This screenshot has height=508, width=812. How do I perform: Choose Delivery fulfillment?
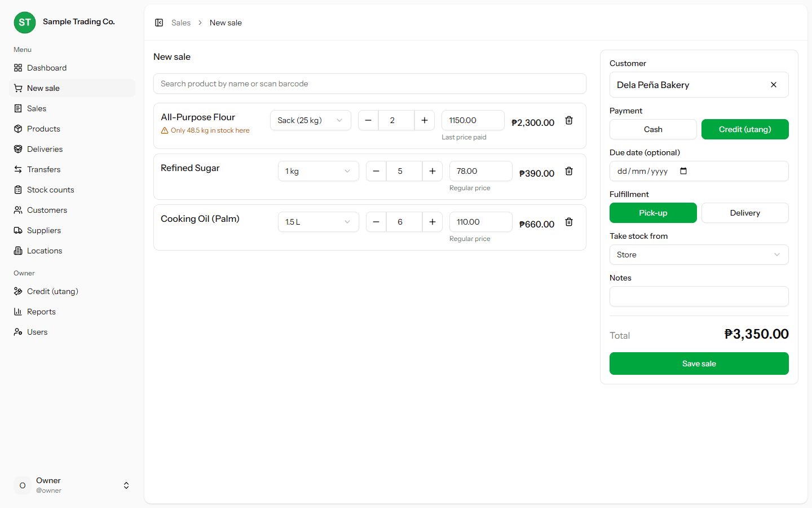tap(745, 213)
